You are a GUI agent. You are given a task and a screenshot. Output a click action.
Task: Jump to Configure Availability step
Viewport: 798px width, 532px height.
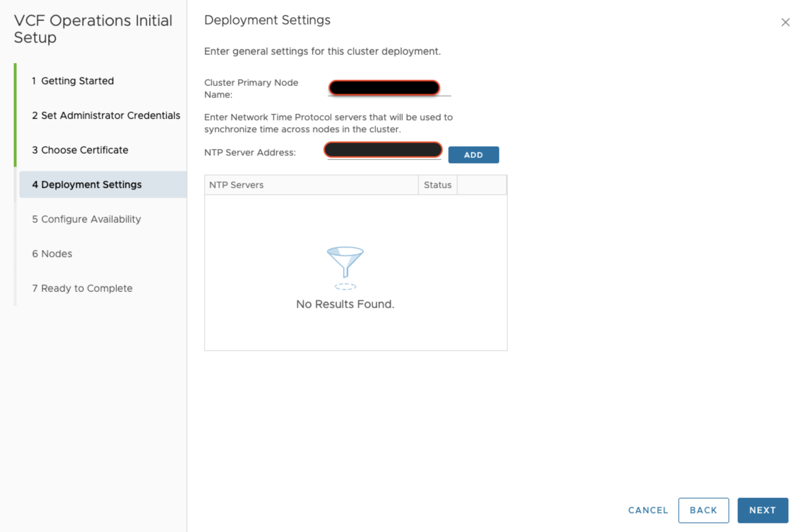(x=86, y=219)
